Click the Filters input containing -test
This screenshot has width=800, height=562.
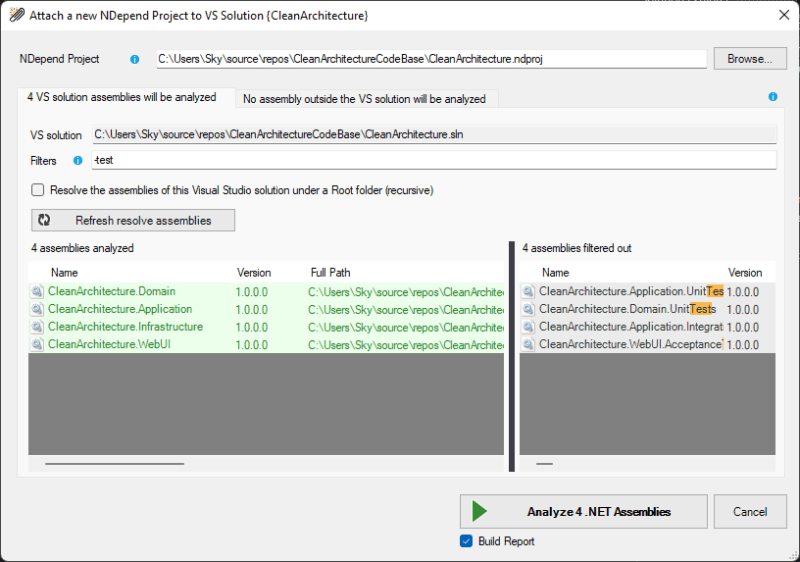[435, 160]
